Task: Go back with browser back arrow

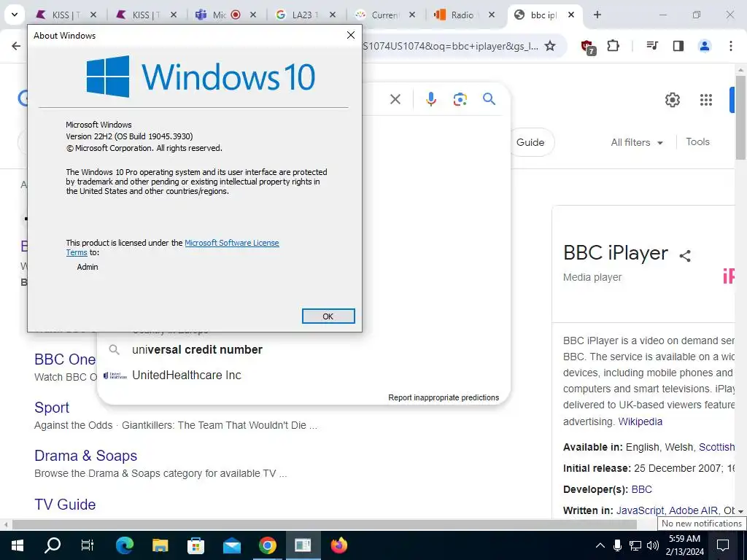Action: click(16, 46)
